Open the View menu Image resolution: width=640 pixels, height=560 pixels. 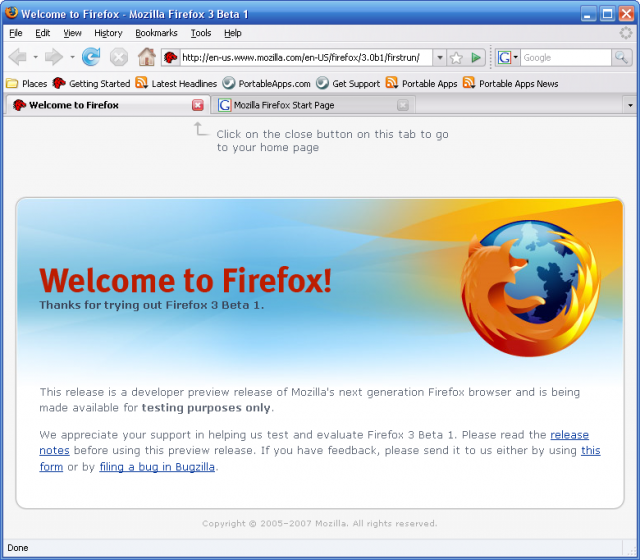(x=72, y=33)
